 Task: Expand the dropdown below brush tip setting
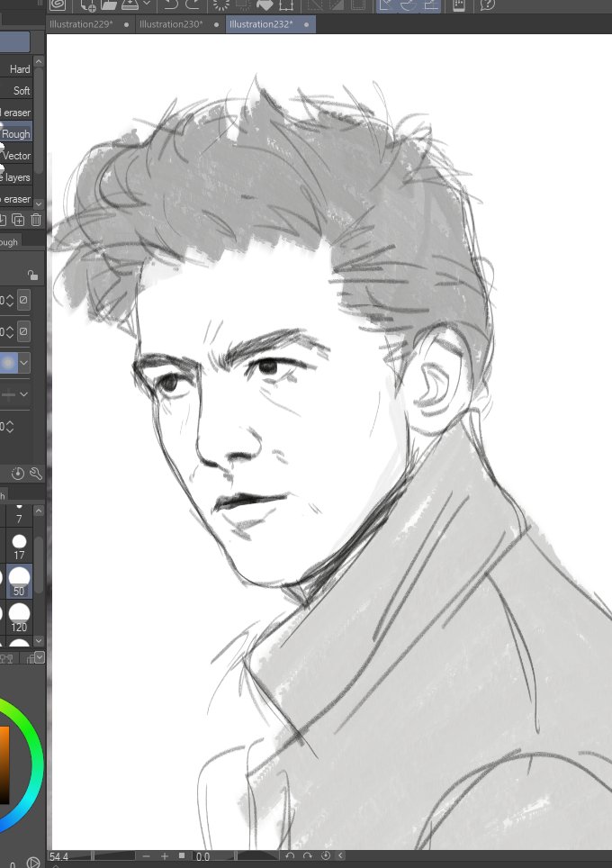[x=23, y=394]
